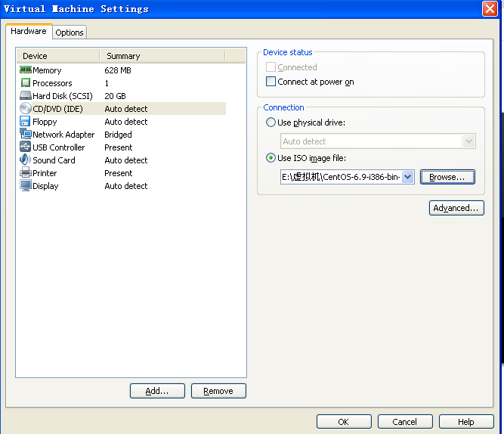Click the Sound Card speaker icon
This screenshot has height=434, width=504.
click(x=26, y=160)
